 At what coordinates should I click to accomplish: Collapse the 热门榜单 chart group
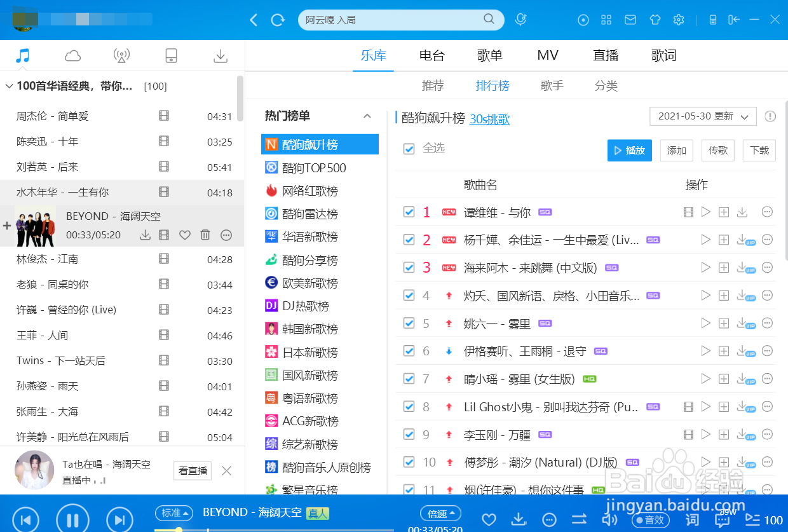pos(367,116)
